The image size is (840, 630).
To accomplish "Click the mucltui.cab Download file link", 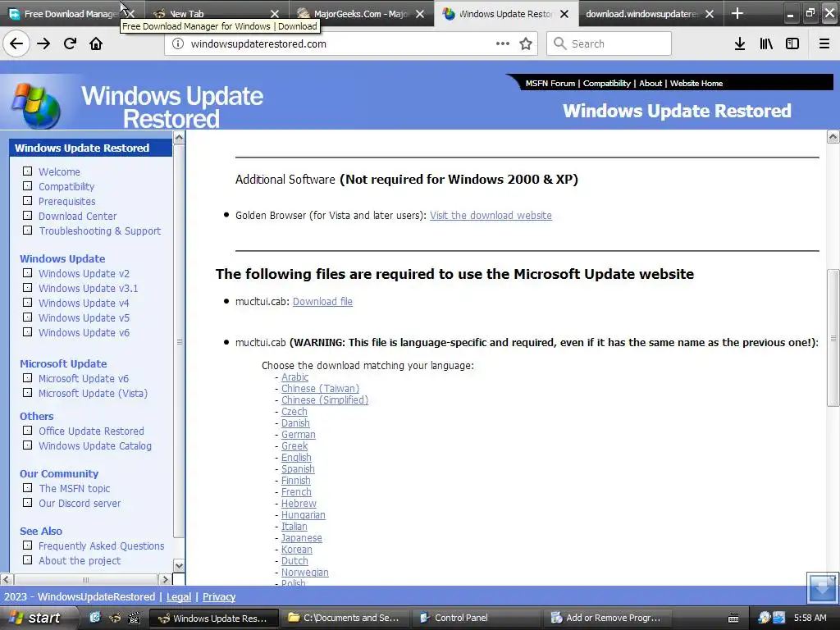I will (322, 302).
